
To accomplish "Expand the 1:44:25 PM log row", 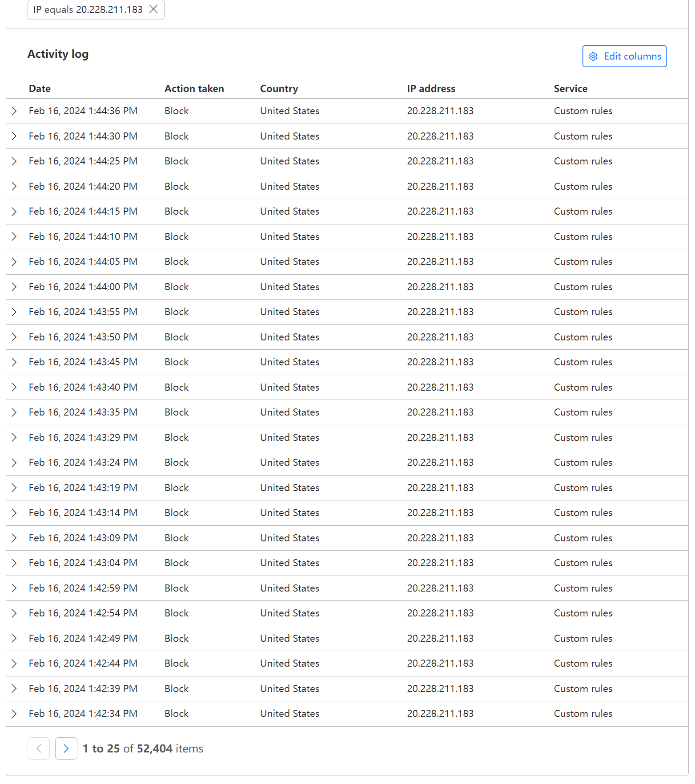I will 14,161.
